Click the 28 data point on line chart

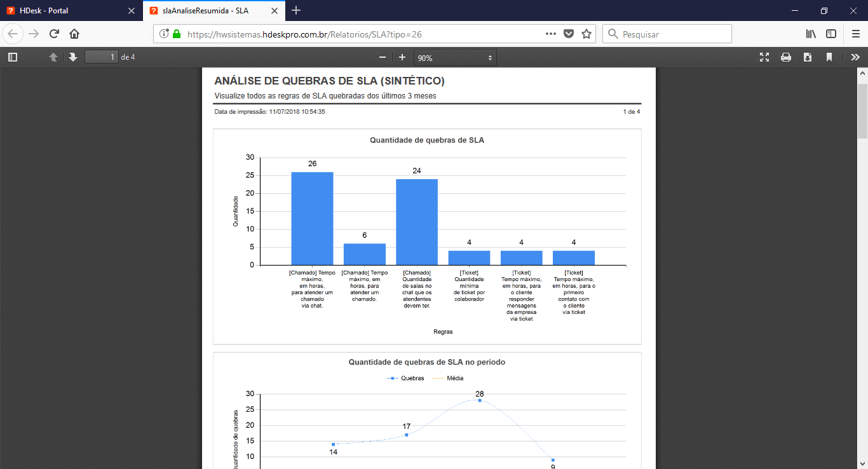480,400
